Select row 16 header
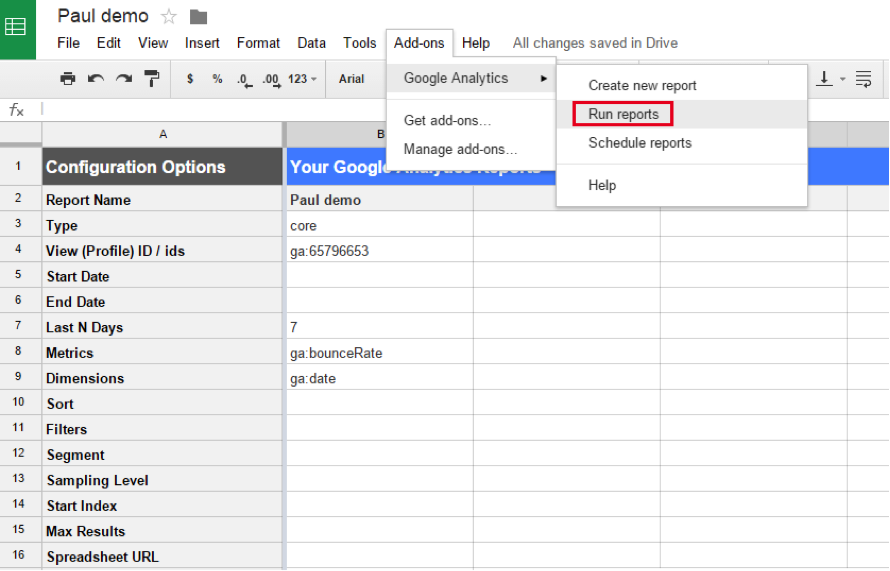This screenshot has height=571, width=890. (20, 555)
